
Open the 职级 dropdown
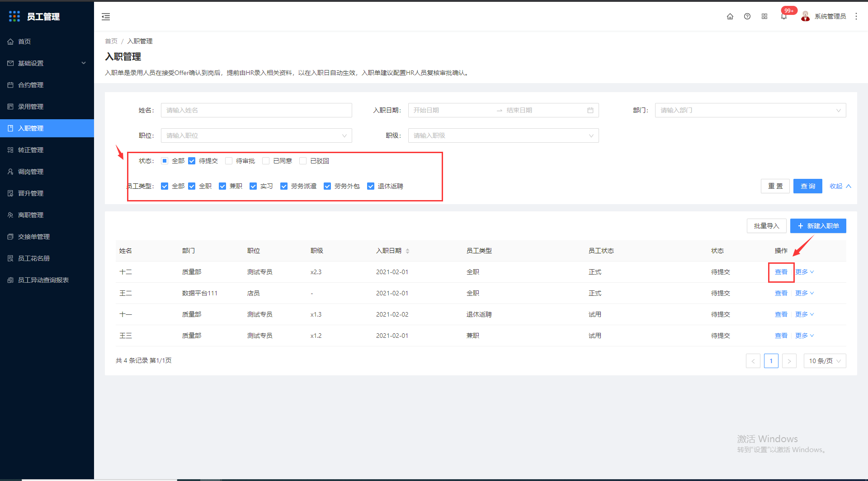tap(504, 135)
